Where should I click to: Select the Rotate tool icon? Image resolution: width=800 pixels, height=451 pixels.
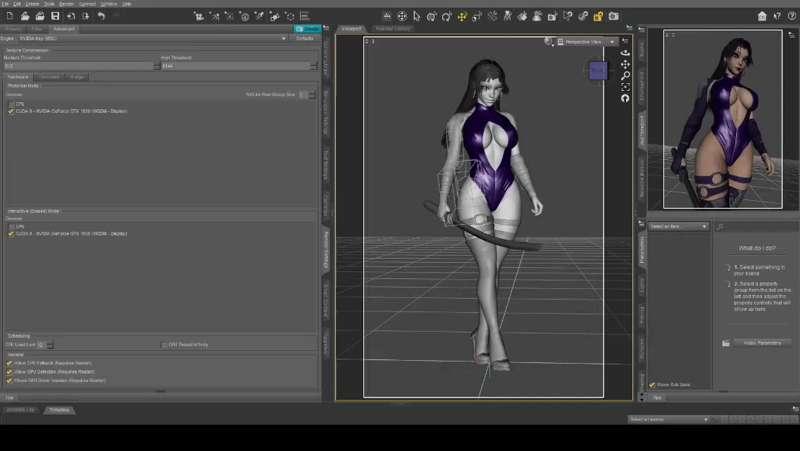tap(447, 16)
